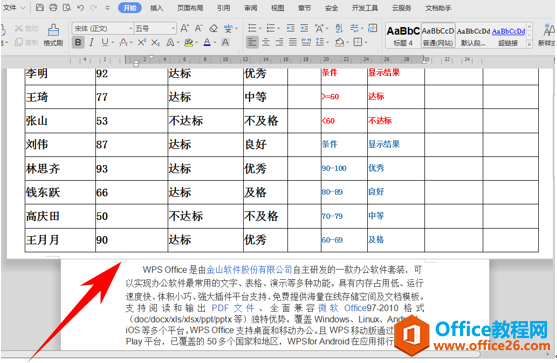Click the 剪切 cut button
This screenshot has width=557, height=363.
click(27, 28)
